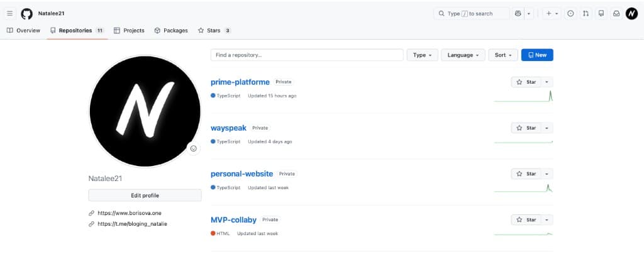Star the MVP-collaby repository
This screenshot has width=644, height=254.
coord(526,220)
